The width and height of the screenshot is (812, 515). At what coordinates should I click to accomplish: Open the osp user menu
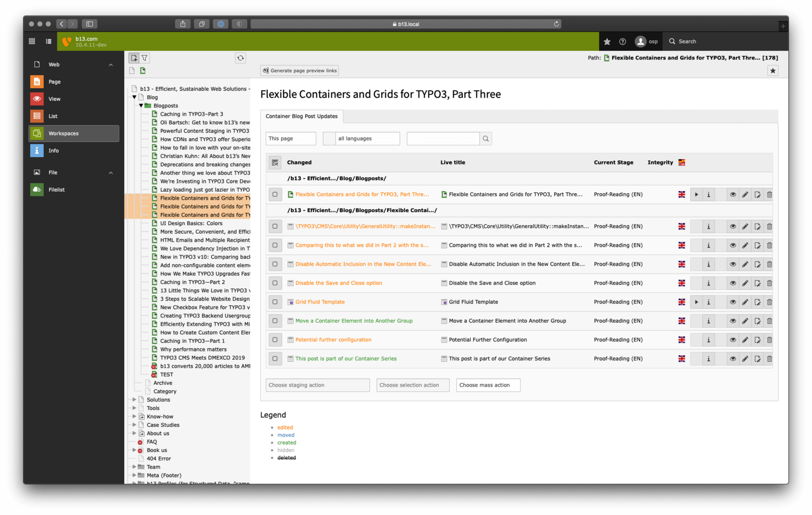coord(646,41)
